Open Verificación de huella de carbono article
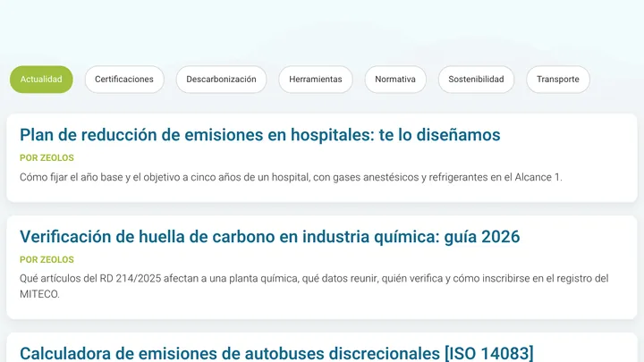 [x=270, y=237]
